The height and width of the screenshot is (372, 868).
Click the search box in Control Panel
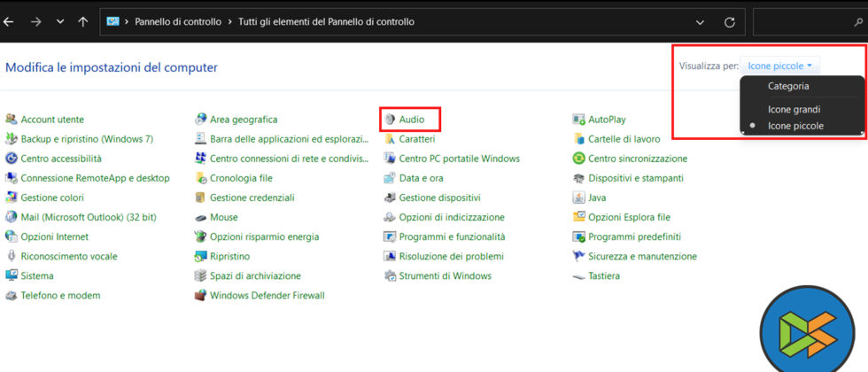tap(806, 22)
